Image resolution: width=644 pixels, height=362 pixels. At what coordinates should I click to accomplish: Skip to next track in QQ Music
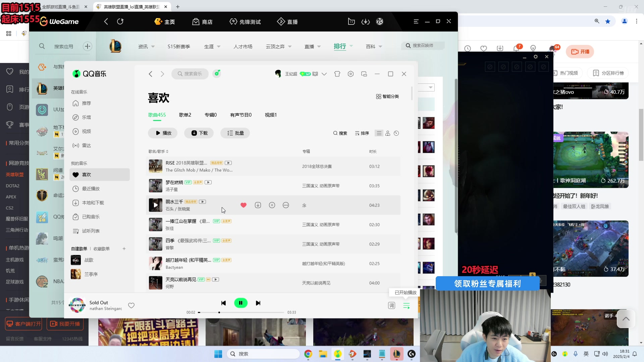click(x=258, y=303)
